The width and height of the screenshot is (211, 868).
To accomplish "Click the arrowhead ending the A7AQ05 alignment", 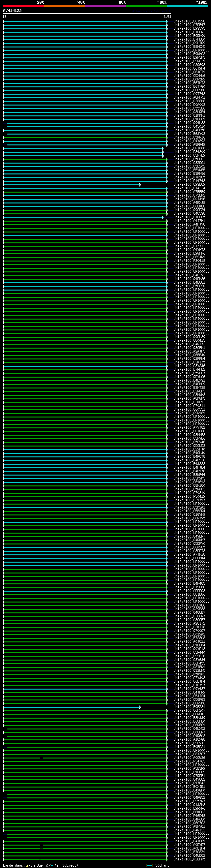I will click(163, 217).
